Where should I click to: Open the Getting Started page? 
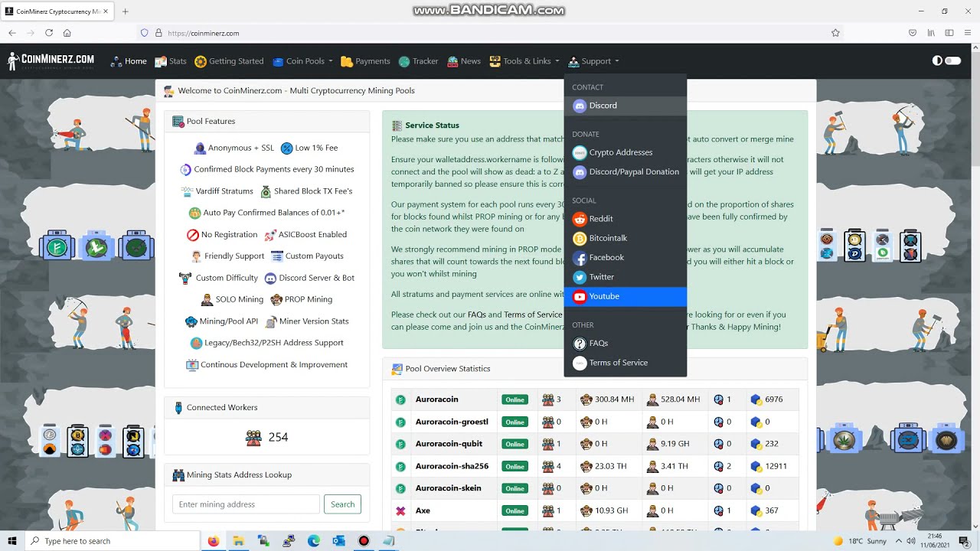[x=229, y=61]
